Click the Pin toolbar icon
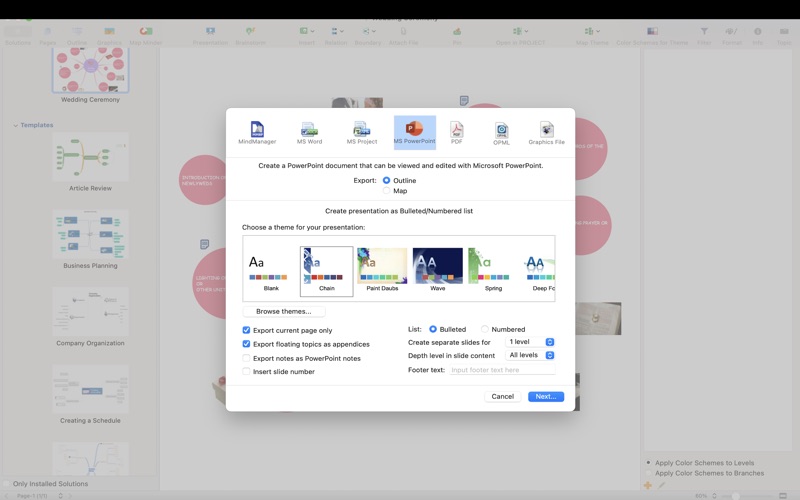This screenshot has height=500, width=800. pos(457,36)
